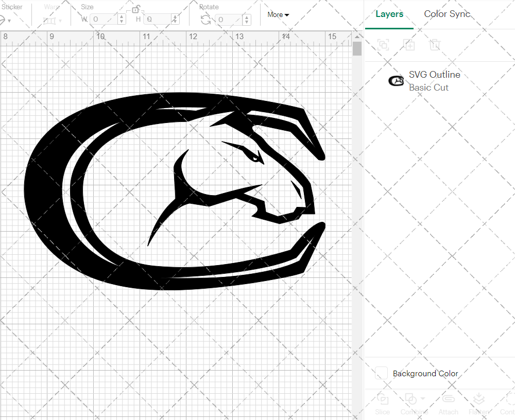Select the SVG Outline Basic Cut layer

pos(434,81)
